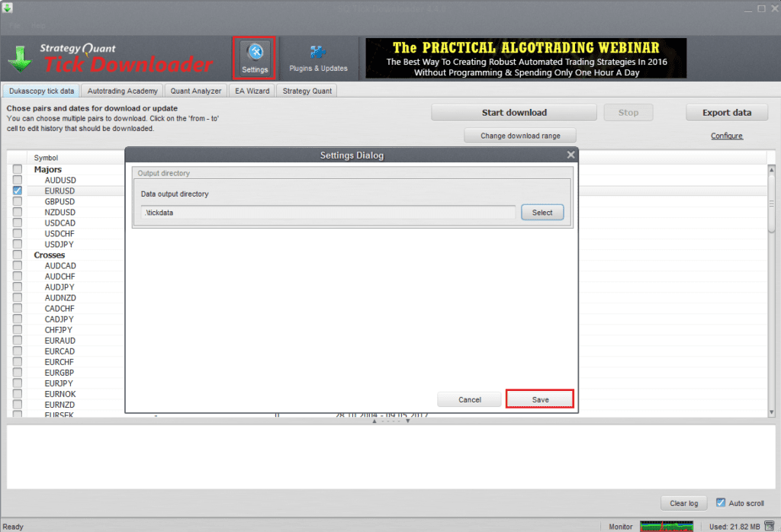Click the Ready status text
Image resolution: width=781 pixels, height=532 pixels.
13,527
